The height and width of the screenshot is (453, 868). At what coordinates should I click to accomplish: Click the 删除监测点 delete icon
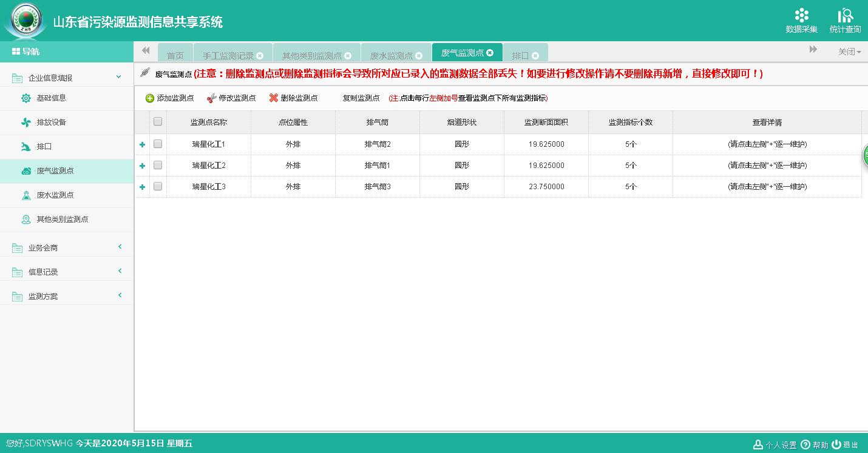pyautogui.click(x=274, y=98)
